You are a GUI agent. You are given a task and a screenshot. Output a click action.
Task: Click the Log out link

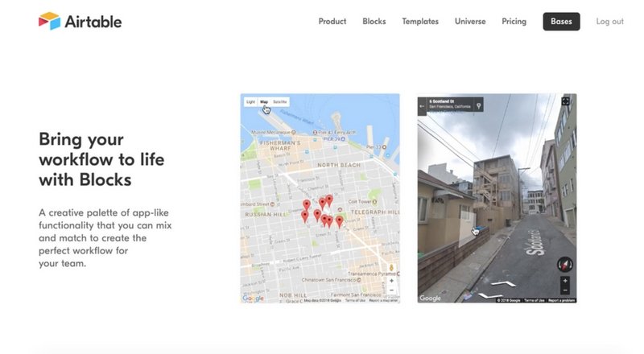tap(609, 22)
